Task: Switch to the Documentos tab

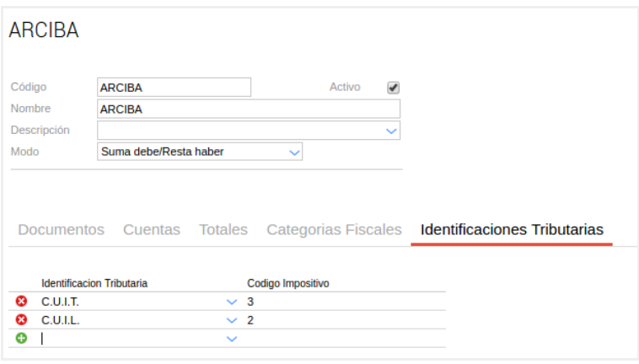Action: click(62, 229)
